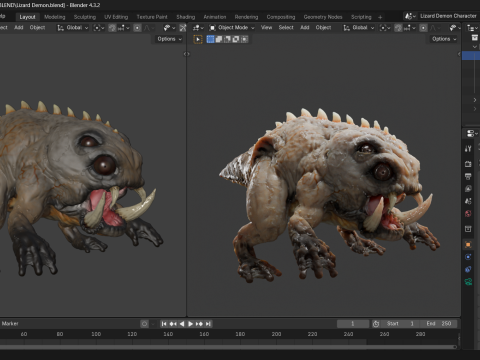Screen dimensions: 480x360
Task: Play the animation forward
Action: (x=190, y=324)
